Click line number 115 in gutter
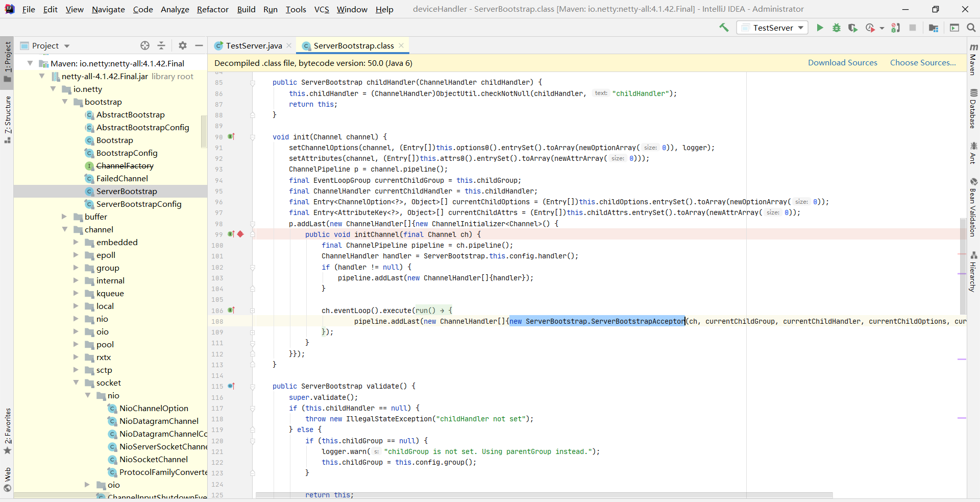Viewport: 980px width, 502px height. [217, 387]
